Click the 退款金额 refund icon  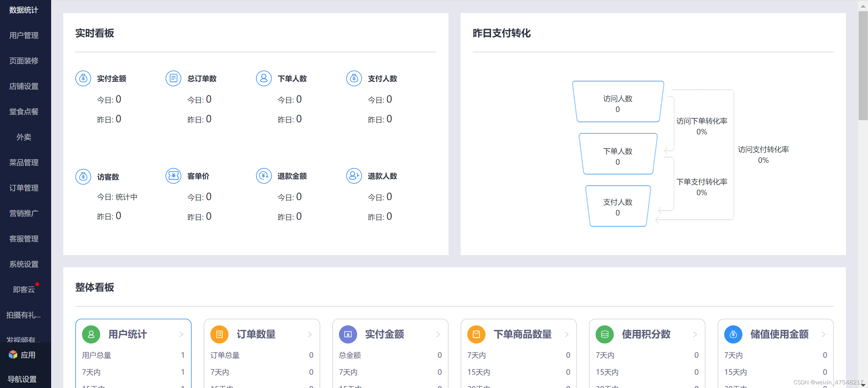(x=264, y=176)
